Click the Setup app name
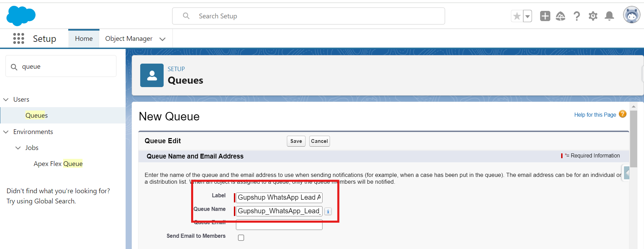 pos(44,38)
